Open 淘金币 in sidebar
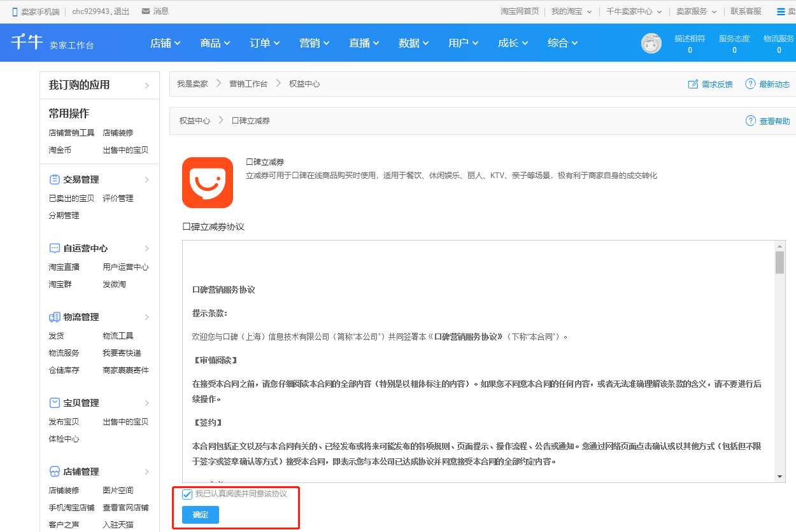Image resolution: width=796 pixels, height=532 pixels. point(60,150)
